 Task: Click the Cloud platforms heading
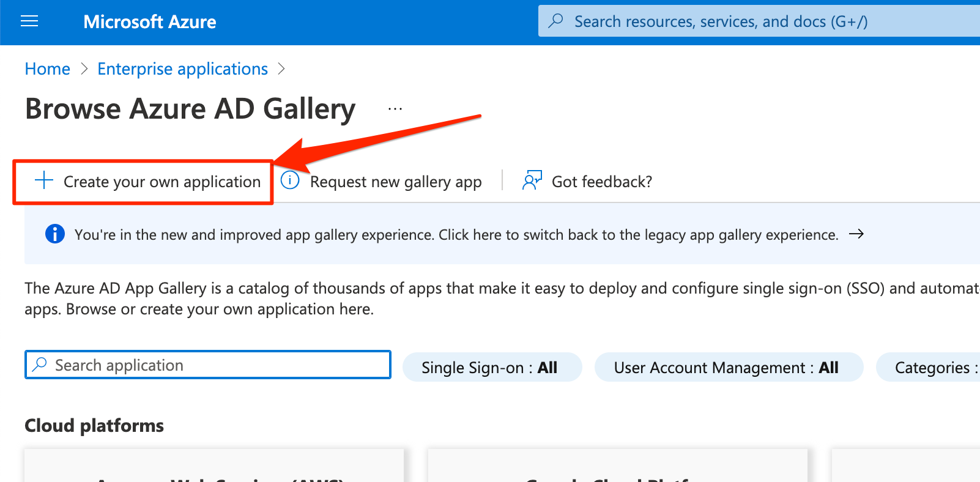coord(94,426)
